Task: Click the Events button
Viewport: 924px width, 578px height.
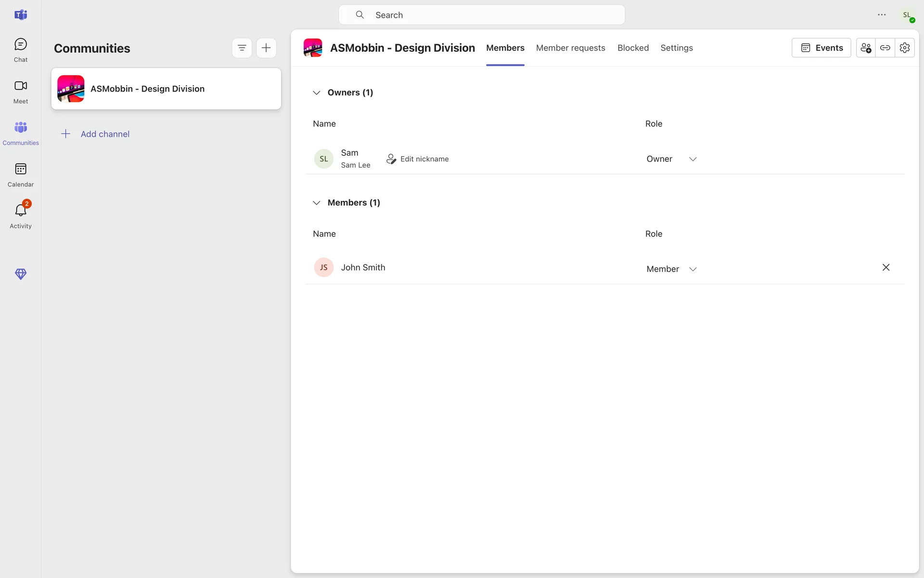Action: 821,48
